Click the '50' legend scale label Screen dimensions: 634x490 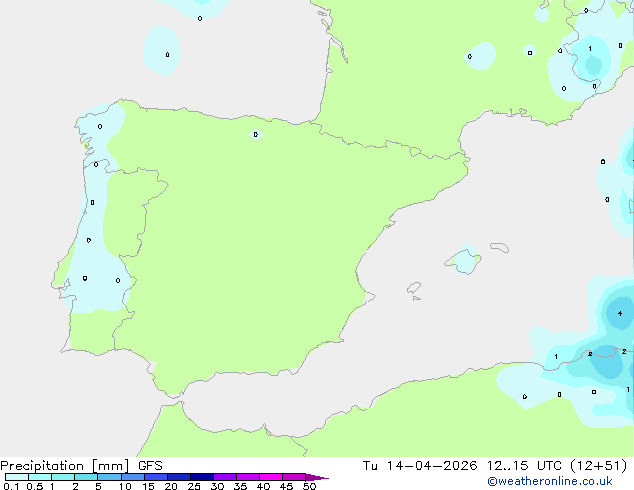(x=310, y=486)
